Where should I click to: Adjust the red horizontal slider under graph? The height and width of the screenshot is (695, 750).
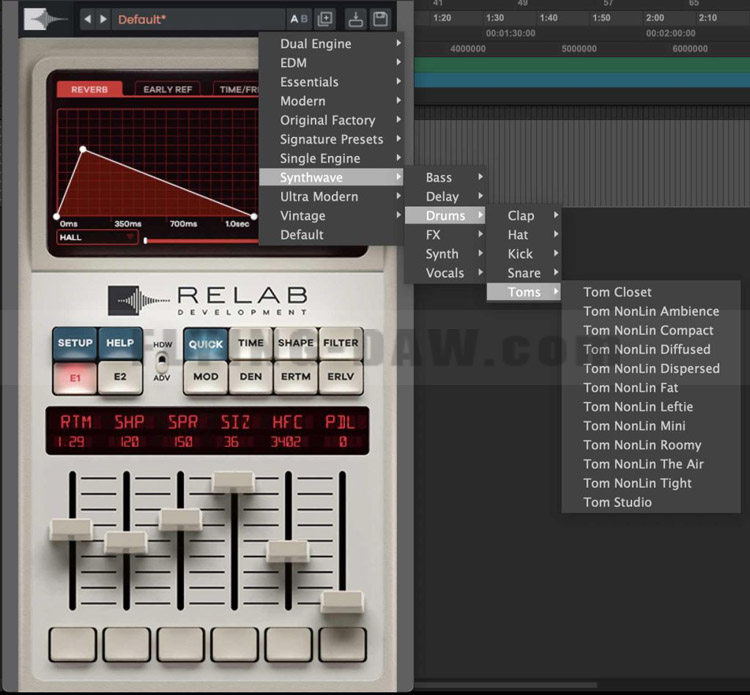coord(202,241)
